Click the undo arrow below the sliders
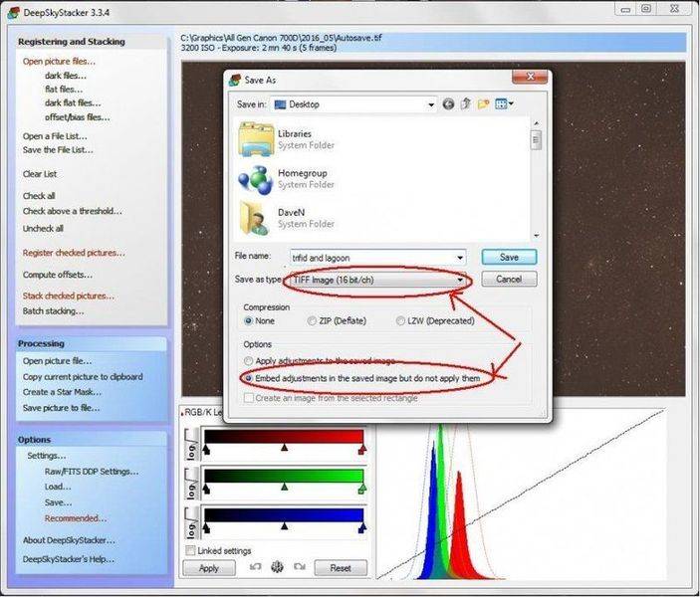The height and width of the screenshot is (597, 700). click(255, 567)
